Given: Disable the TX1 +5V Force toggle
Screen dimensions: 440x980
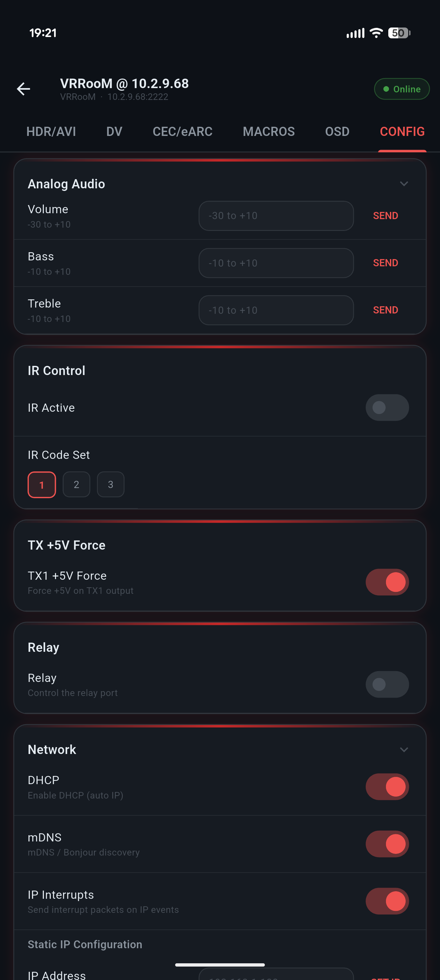Looking at the screenshot, I should point(387,582).
